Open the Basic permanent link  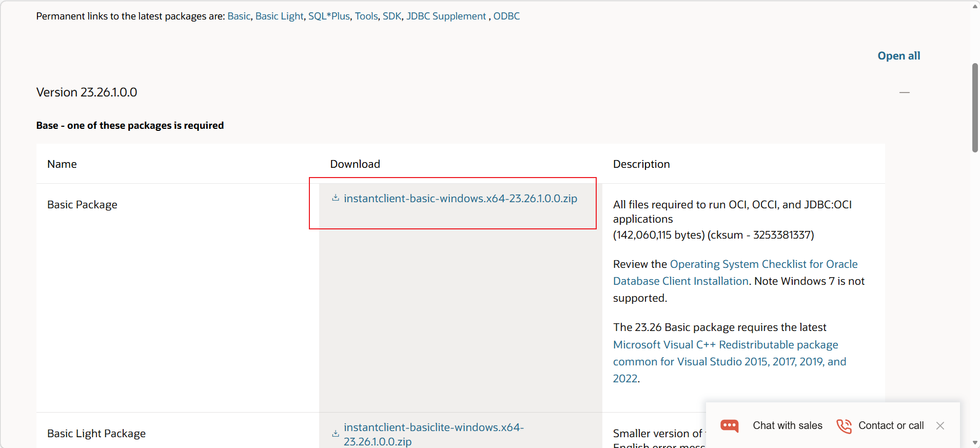(239, 16)
